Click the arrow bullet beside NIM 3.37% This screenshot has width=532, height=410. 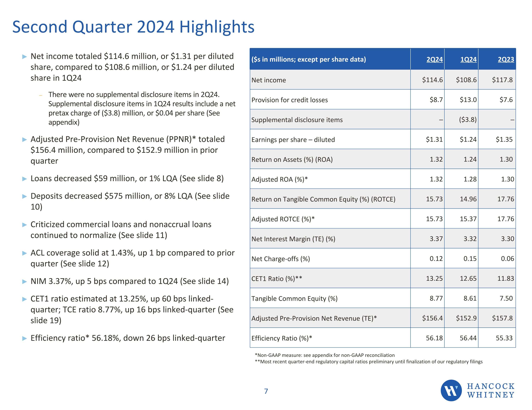(x=24, y=282)
